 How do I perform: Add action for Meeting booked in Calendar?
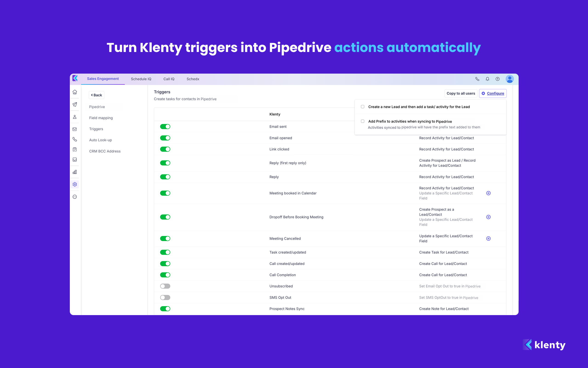[488, 193]
